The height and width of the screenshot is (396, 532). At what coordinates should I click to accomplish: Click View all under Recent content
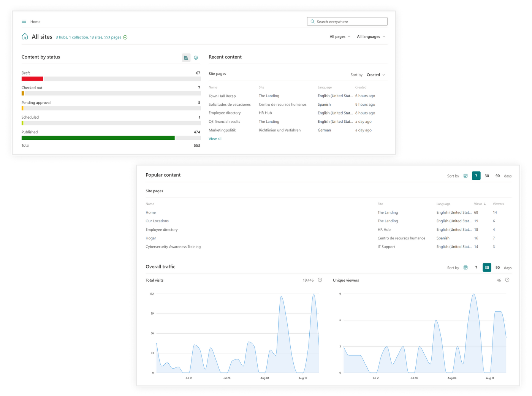coord(215,139)
